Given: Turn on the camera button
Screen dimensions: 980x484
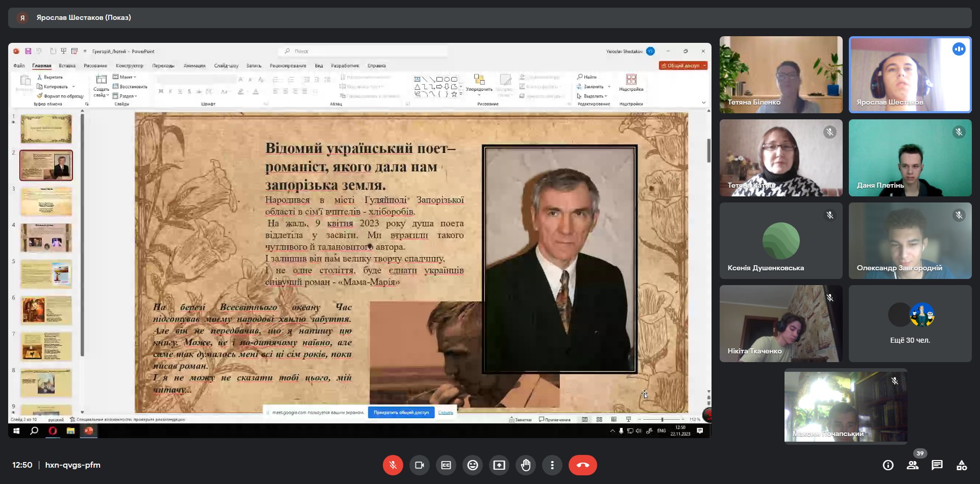Looking at the screenshot, I should [420, 465].
